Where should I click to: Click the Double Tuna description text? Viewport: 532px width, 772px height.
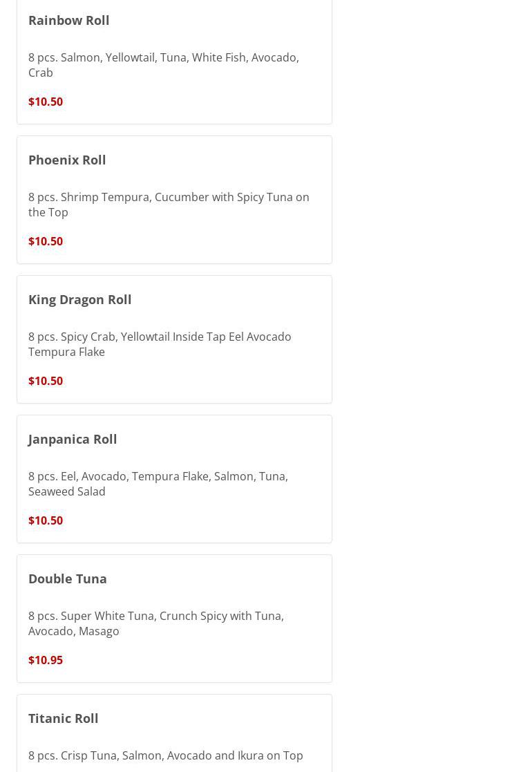click(155, 623)
